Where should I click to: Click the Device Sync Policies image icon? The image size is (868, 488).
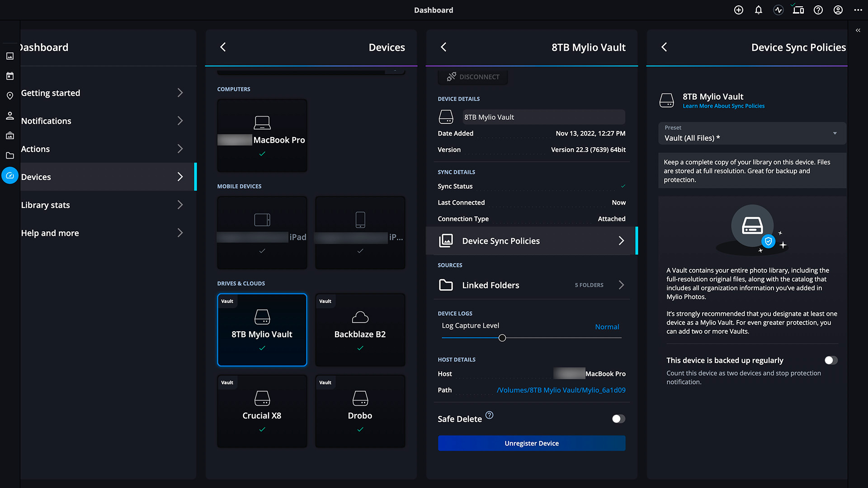click(446, 241)
